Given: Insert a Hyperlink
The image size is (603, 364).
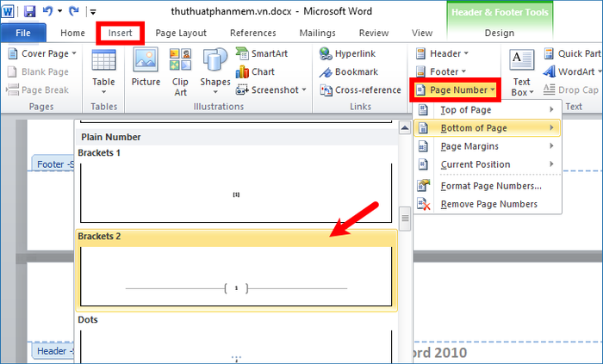Looking at the screenshot, I should click(348, 53).
